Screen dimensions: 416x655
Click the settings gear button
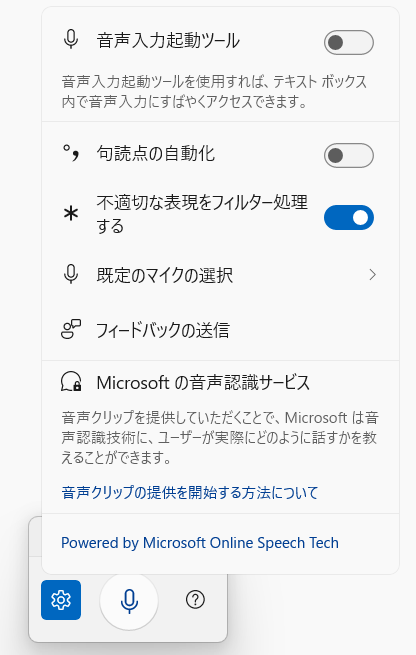(61, 600)
